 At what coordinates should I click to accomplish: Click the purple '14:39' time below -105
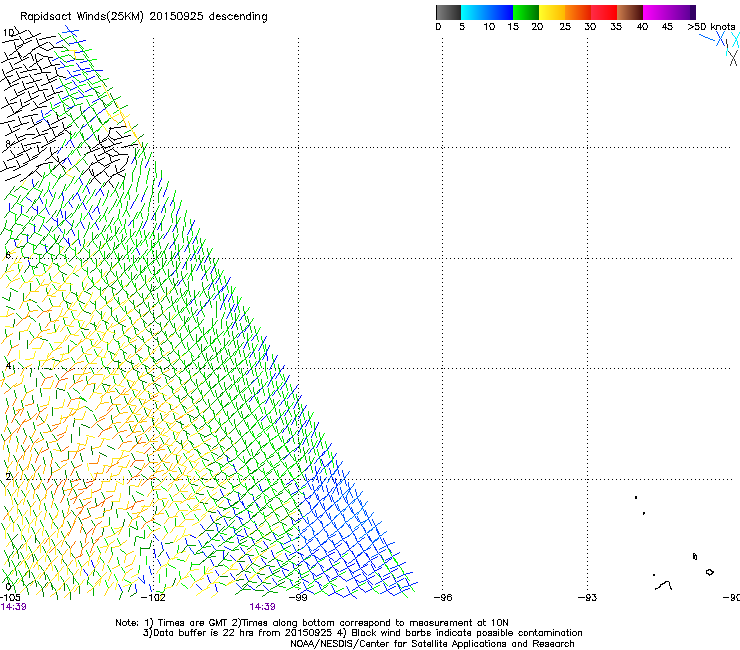pos(13,607)
